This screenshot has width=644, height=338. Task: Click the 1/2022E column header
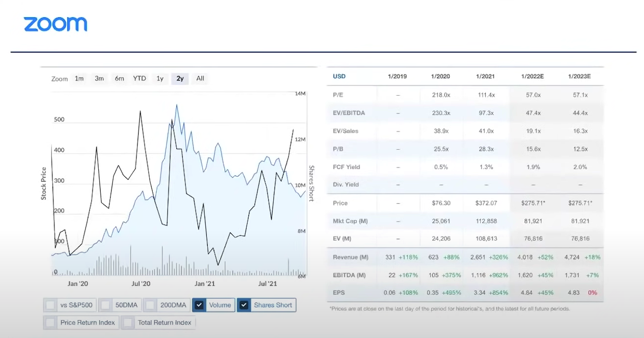click(x=532, y=77)
